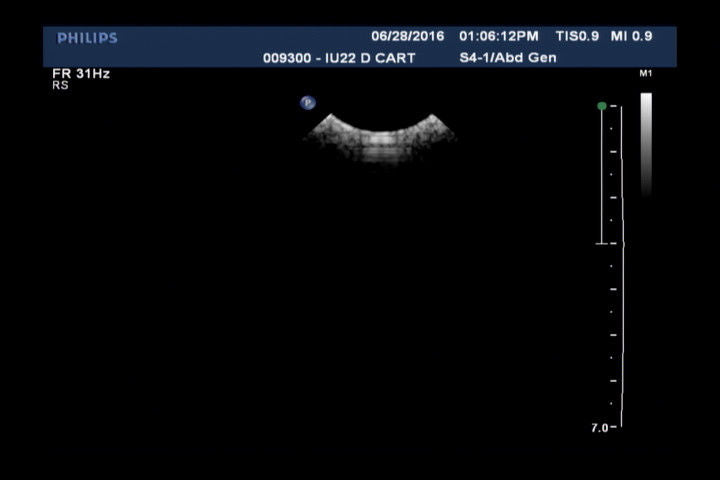Click the bottom end of the depth ruler
The width and height of the screenshot is (720, 480).
pos(620,427)
